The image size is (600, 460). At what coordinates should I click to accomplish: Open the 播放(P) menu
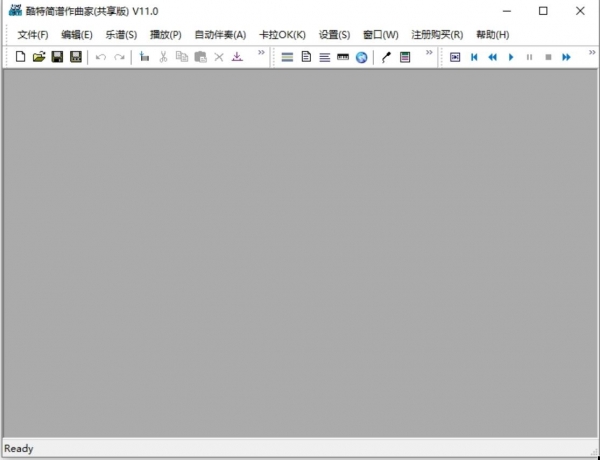point(166,35)
